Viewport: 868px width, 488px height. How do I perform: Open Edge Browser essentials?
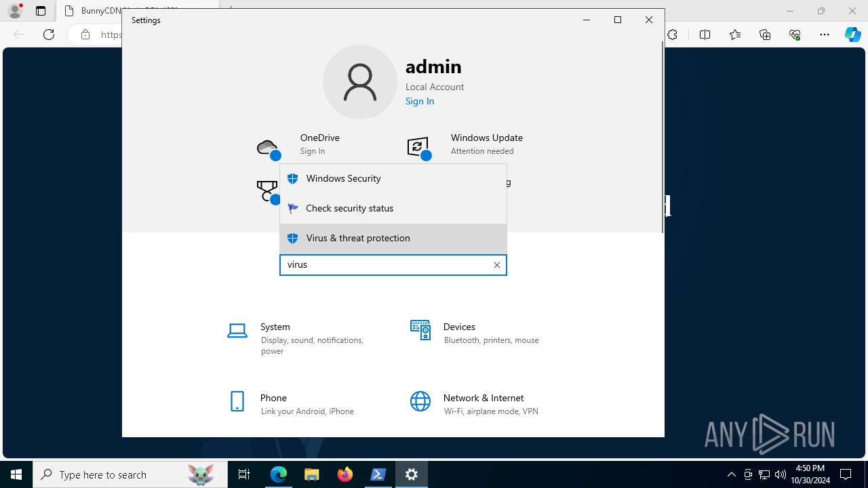pos(795,35)
